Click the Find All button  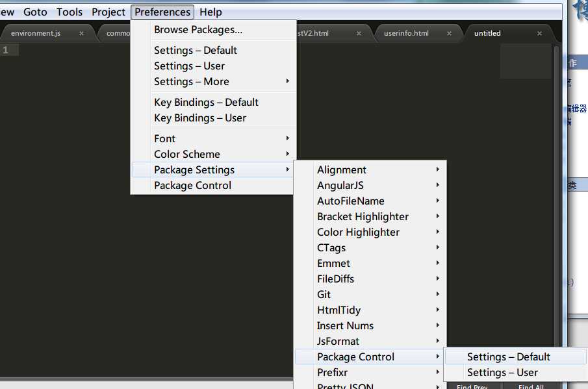coord(531,386)
